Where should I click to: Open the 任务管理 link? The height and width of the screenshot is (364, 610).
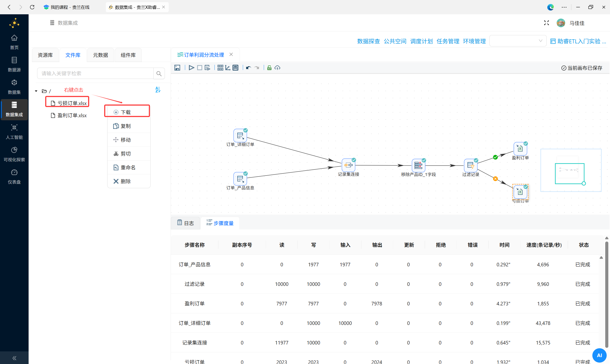[x=448, y=41]
